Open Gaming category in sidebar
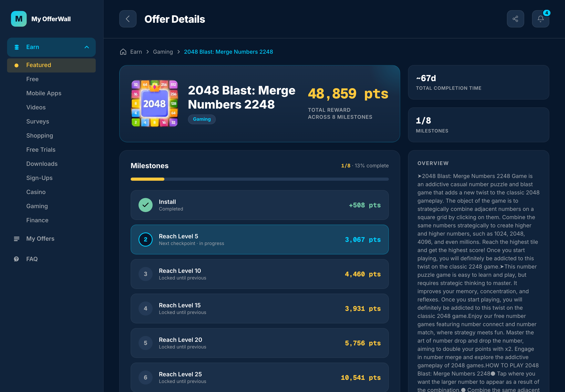The width and height of the screenshot is (565, 392). click(x=37, y=206)
